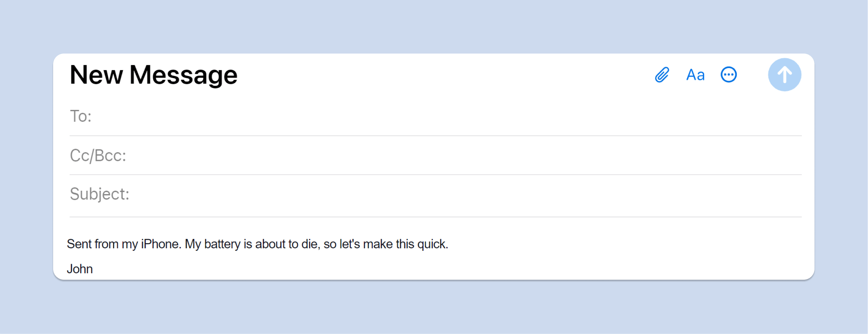Click the "Subject:" field label
This screenshot has height=334, width=868.
99,194
